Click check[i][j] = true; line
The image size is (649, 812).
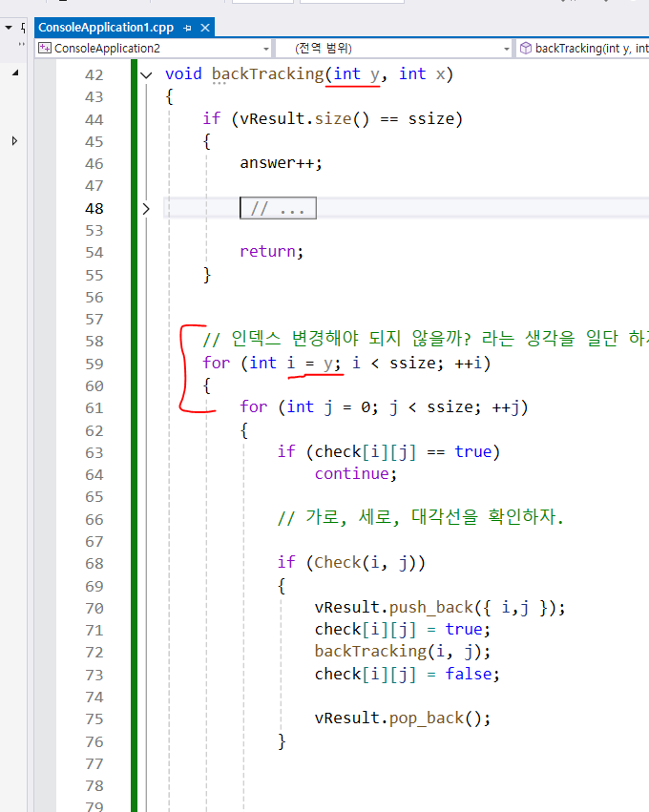tap(403, 630)
